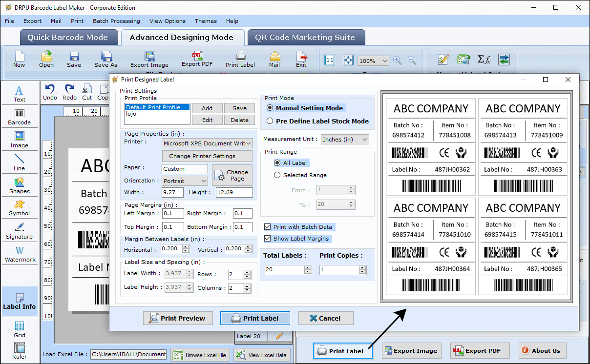Open the Printer dropdown list
Image resolution: width=590 pixels, height=364 pixels.
click(x=207, y=143)
